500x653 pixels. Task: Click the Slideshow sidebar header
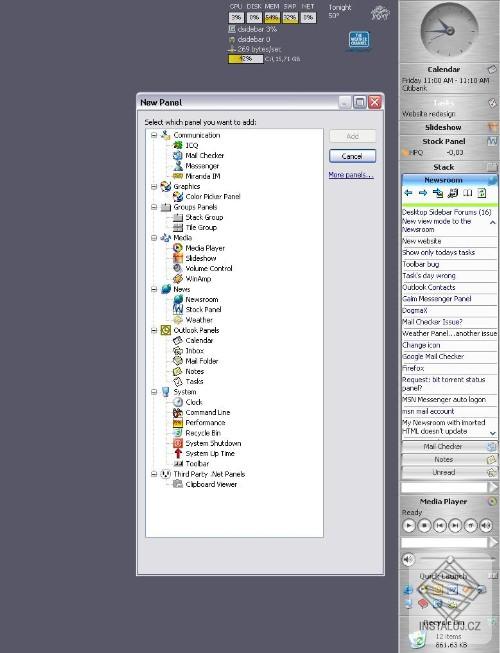(449, 127)
